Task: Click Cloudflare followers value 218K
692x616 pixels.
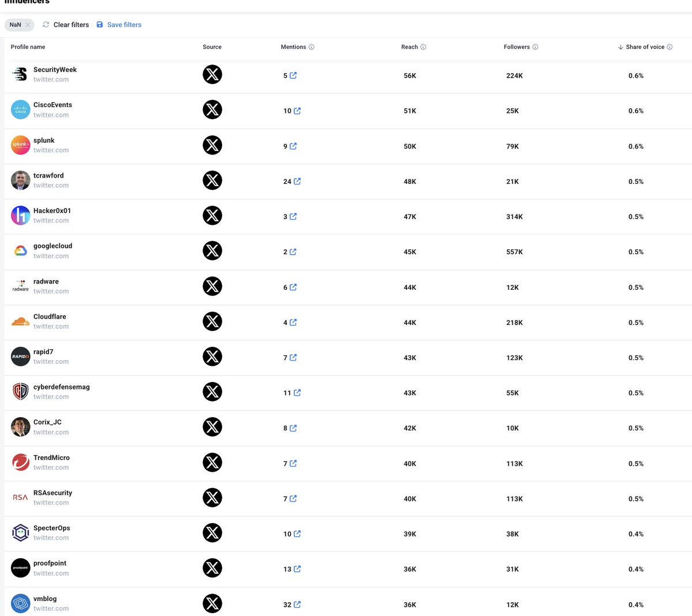Action: tap(514, 323)
